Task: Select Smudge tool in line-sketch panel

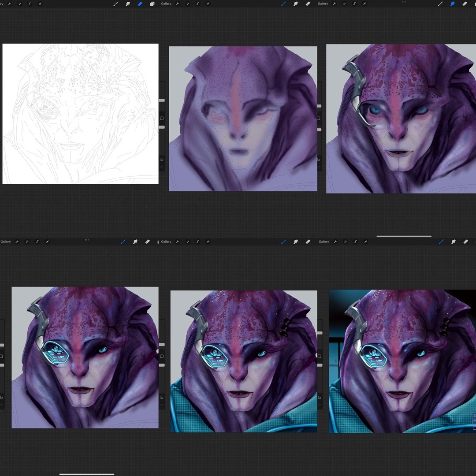Action: [x=128, y=4]
